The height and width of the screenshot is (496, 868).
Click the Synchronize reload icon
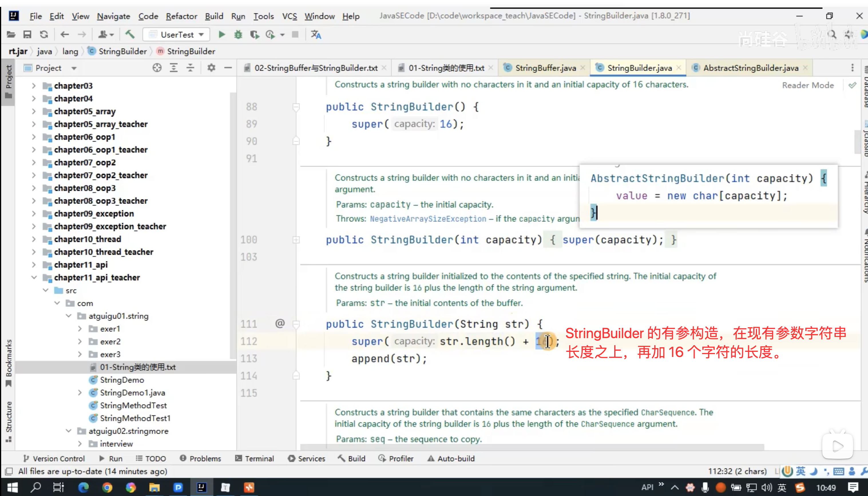pyautogui.click(x=44, y=34)
